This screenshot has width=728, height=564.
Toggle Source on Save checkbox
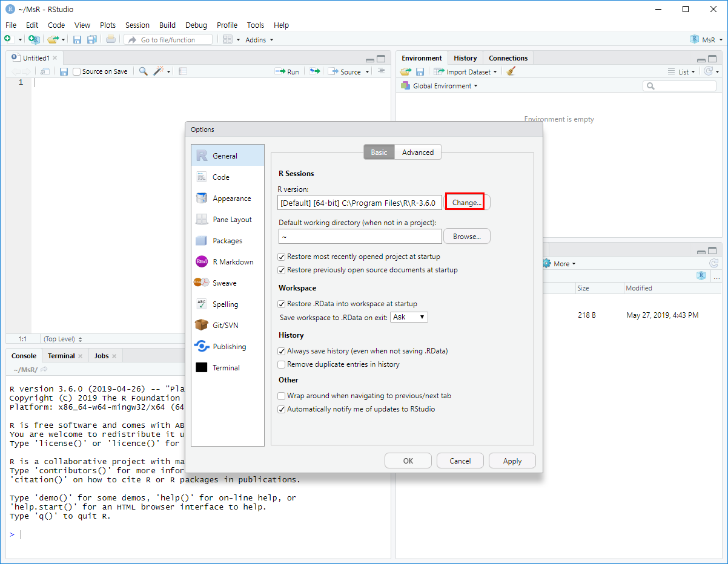(x=76, y=71)
